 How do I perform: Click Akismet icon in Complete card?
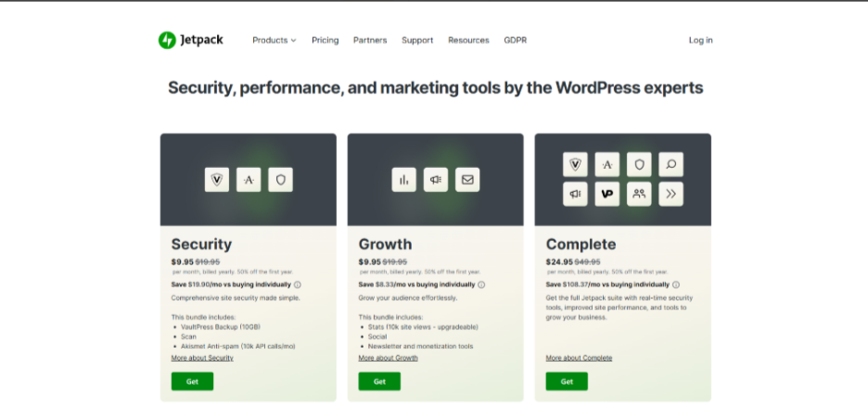click(607, 164)
